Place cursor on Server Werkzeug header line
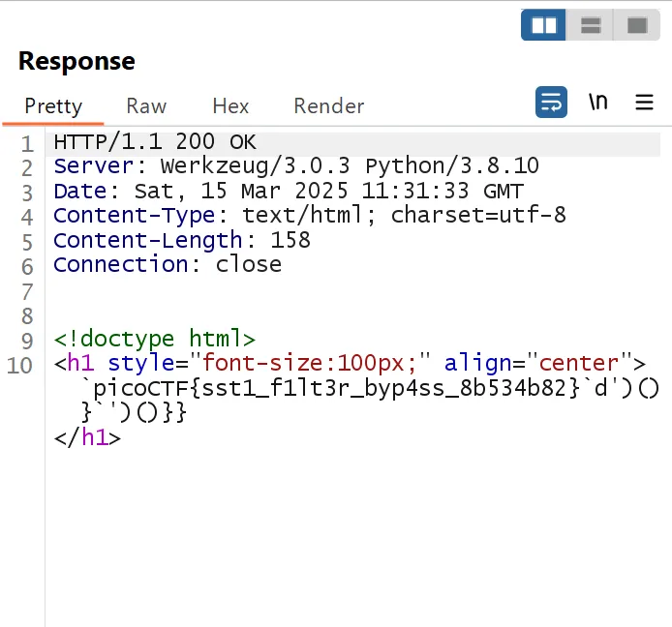The width and height of the screenshot is (672, 627). click(295, 166)
